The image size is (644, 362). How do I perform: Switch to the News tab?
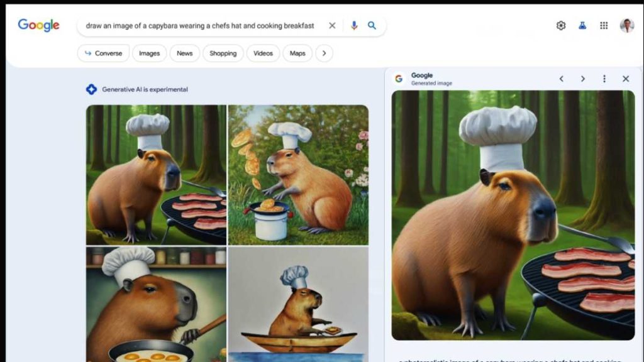[185, 53]
